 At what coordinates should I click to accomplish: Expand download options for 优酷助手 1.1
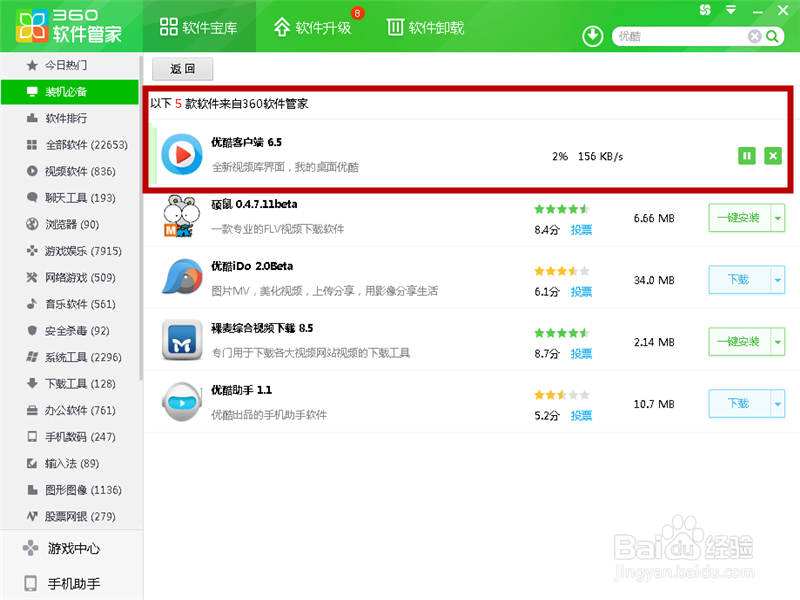click(x=776, y=404)
